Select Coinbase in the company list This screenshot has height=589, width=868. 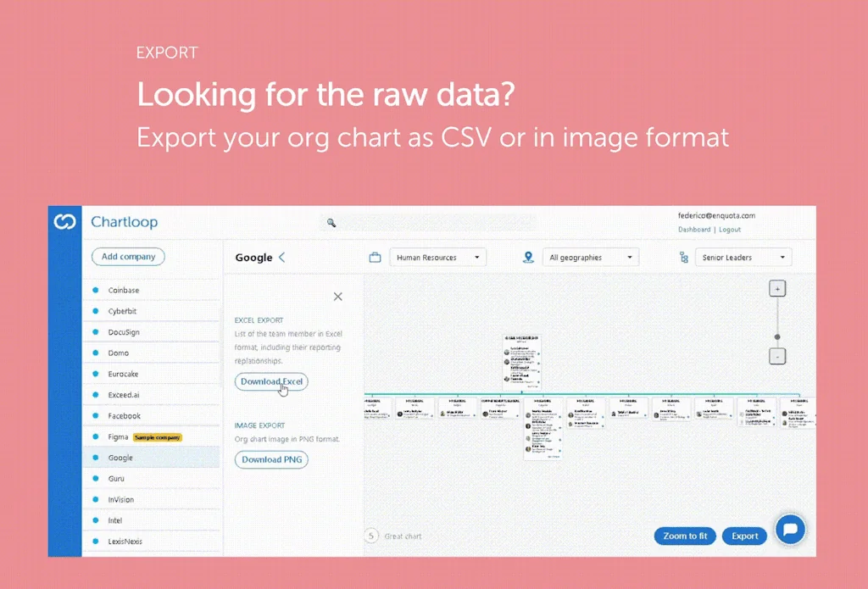coord(151,290)
